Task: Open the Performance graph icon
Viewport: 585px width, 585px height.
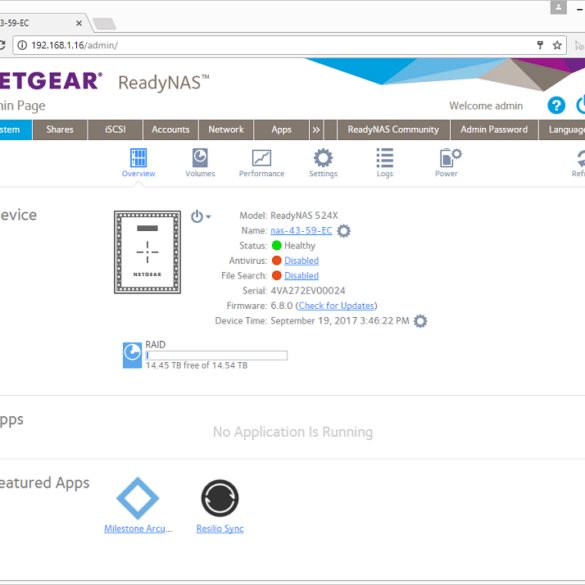Action: (262, 163)
